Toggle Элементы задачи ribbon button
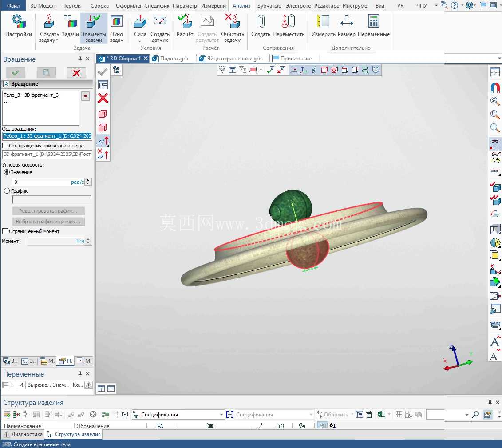 click(93, 29)
